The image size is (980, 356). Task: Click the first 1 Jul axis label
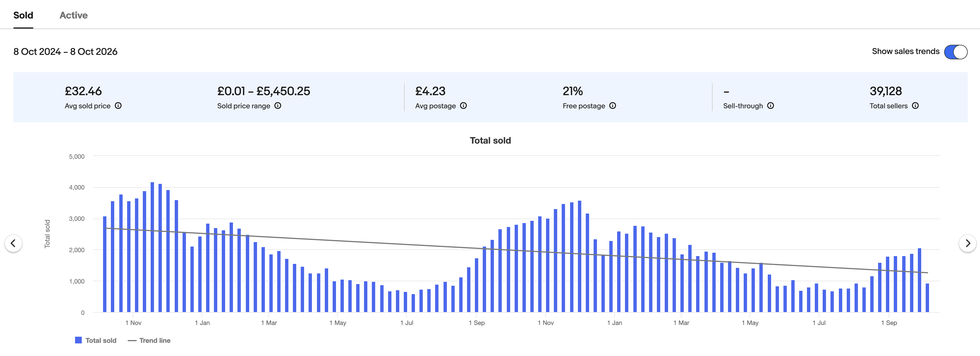click(406, 323)
